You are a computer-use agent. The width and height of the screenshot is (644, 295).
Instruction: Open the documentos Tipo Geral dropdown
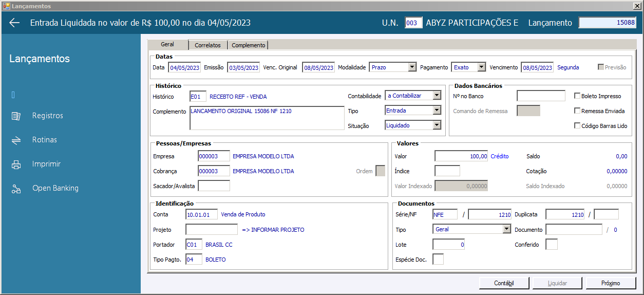pyautogui.click(x=506, y=229)
